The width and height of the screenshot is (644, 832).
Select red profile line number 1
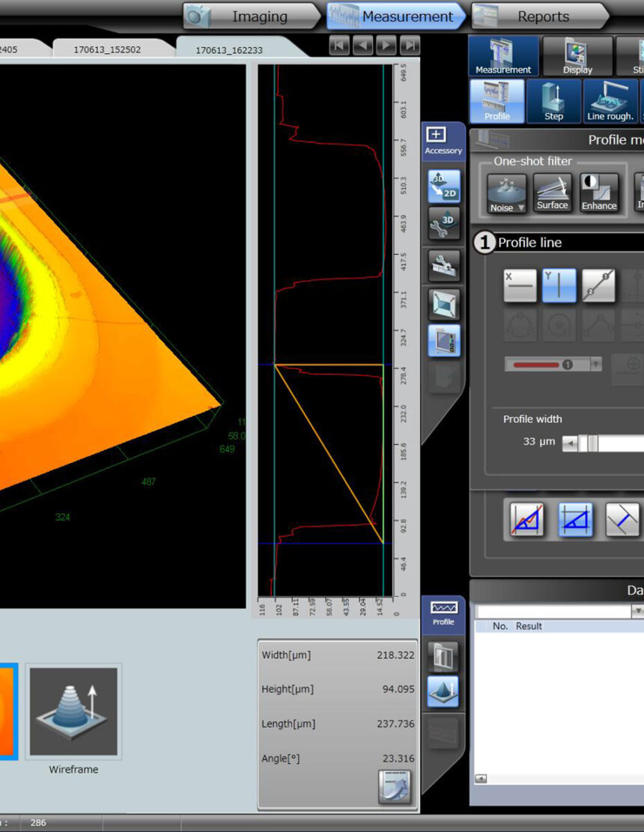point(547,364)
